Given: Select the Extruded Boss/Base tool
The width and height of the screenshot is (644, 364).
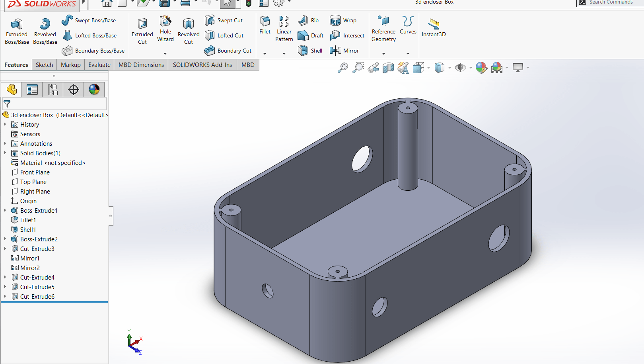Looking at the screenshot, I should pyautogui.click(x=17, y=31).
